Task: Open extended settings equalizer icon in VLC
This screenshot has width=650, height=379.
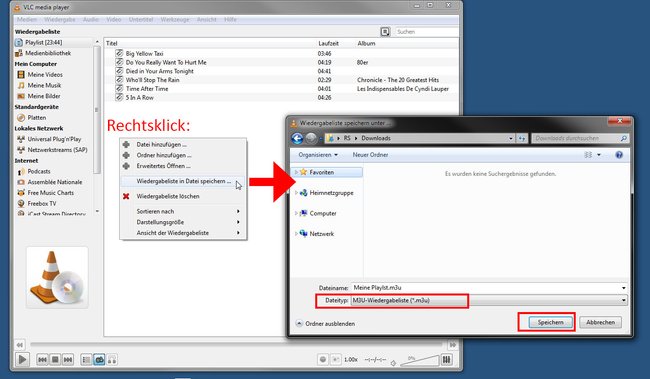Action: click(446, 360)
